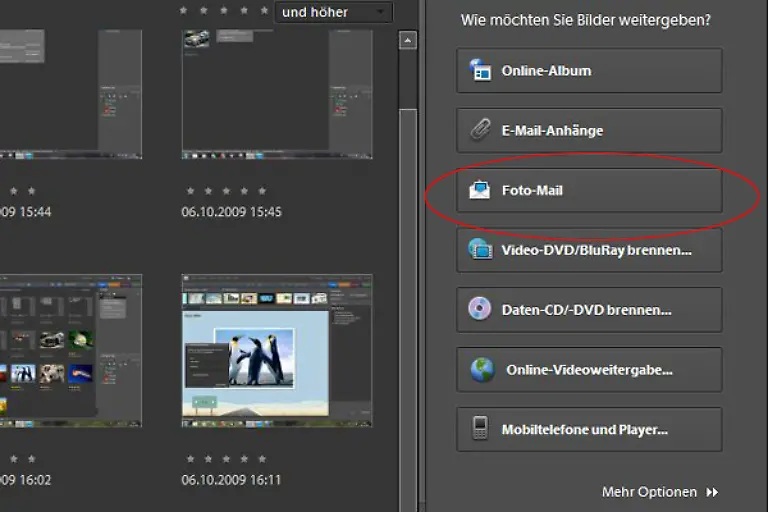Expand the double arrow beside Mehr Optionen

point(712,492)
